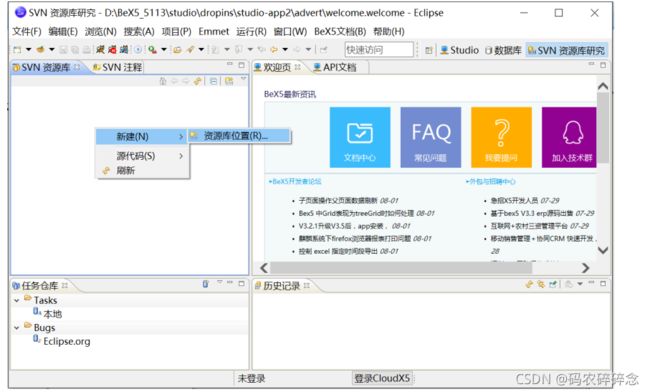Click the orange pot toolbar icon
This screenshot has height=392, width=650.
coord(40,50)
